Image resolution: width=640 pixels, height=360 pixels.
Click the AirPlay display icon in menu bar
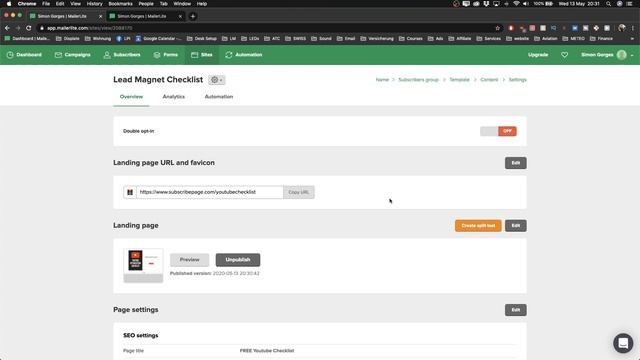(496, 4)
